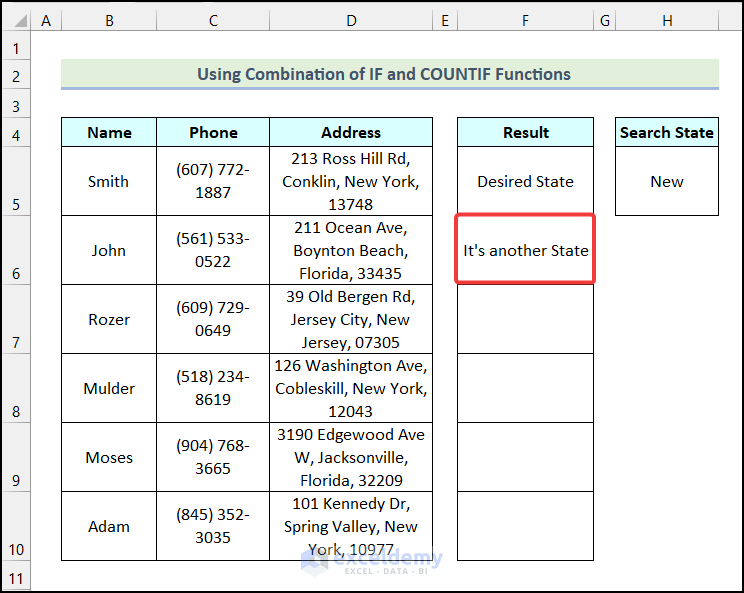744x593 pixels.
Task: Select column A header
Action: tap(46, 21)
